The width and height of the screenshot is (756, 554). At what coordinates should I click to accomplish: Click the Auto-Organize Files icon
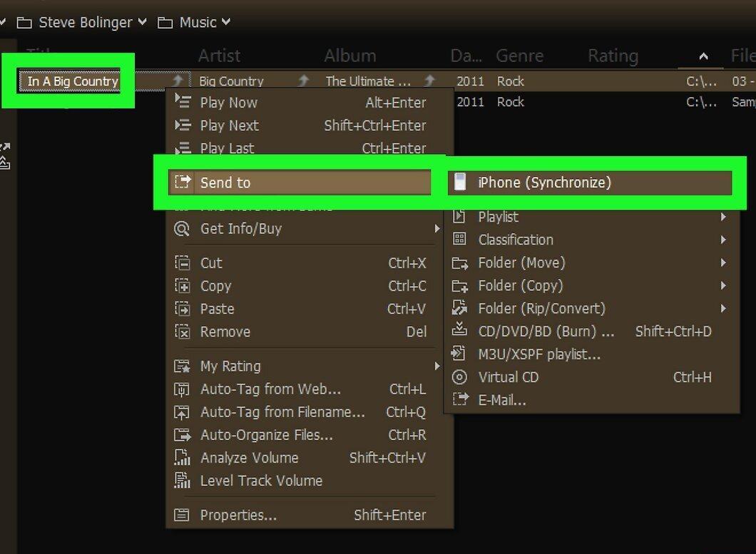(182, 435)
